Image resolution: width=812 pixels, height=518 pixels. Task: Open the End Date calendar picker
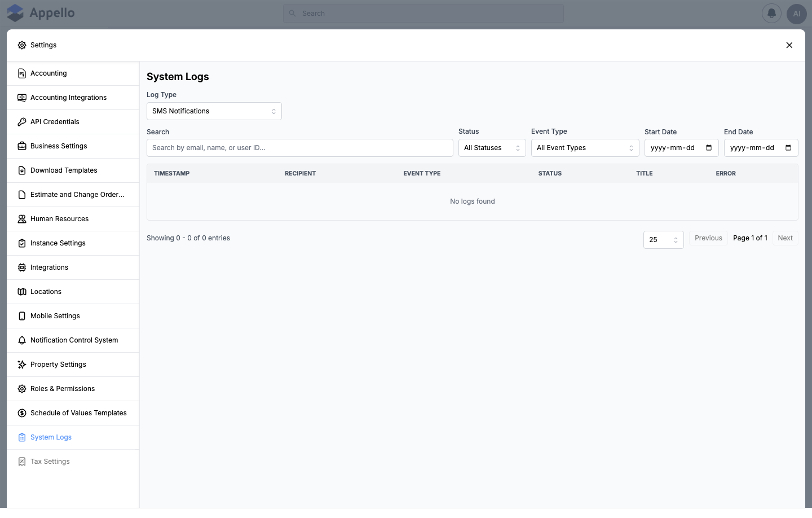[788, 148]
